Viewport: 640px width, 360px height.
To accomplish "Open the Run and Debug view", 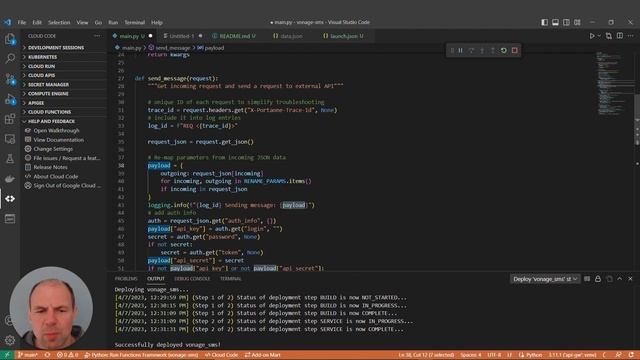I will click(10, 99).
